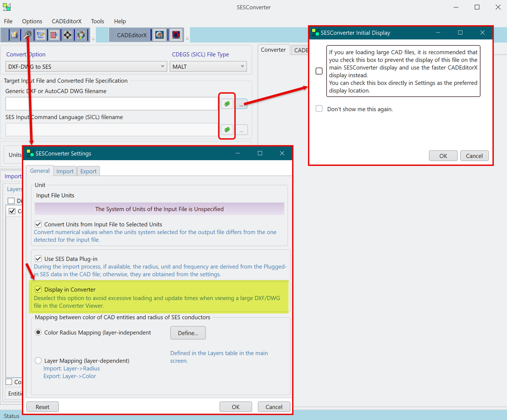Close the SESConverter Settings dialog

click(x=282, y=153)
